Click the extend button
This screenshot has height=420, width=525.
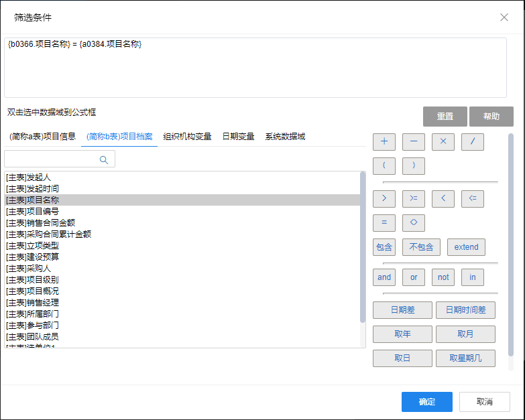(466, 247)
